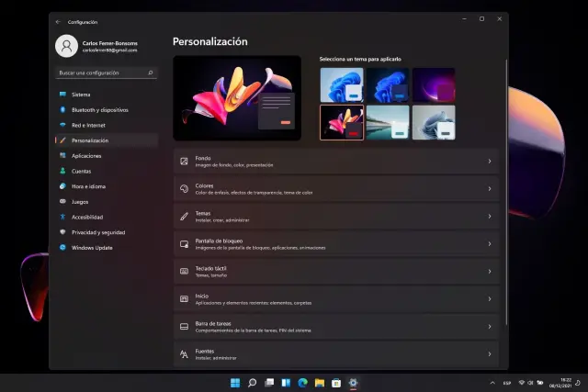Expand the Colores settings row

335,188
